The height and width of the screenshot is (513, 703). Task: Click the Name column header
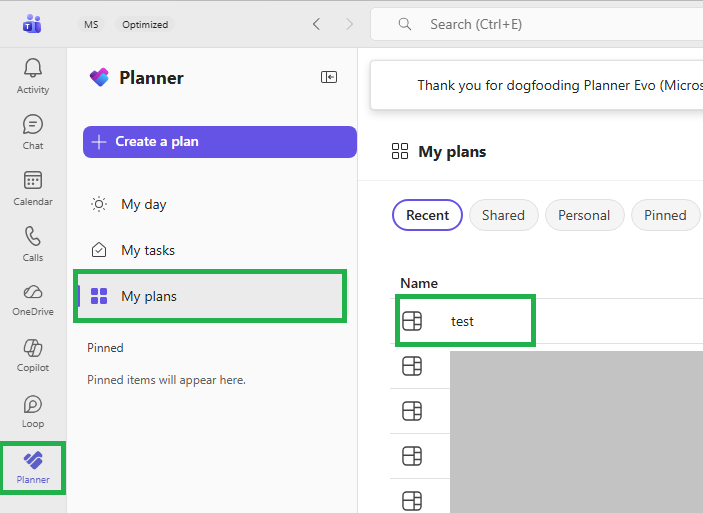pyautogui.click(x=419, y=283)
